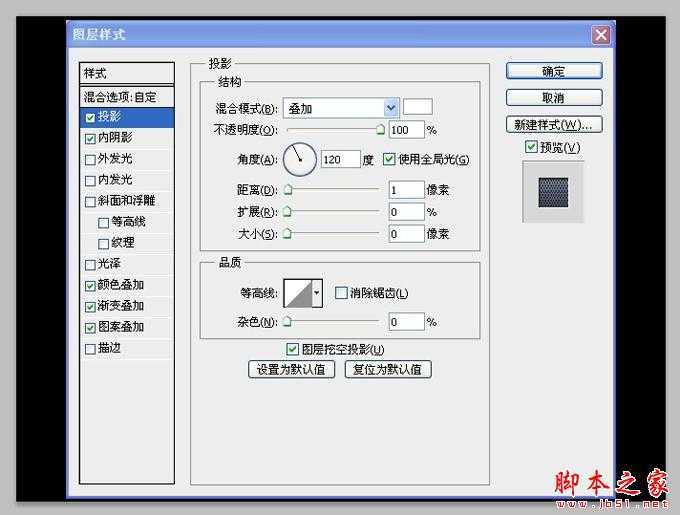
Task: Click the 杂色 slider handle
Action: [287, 322]
